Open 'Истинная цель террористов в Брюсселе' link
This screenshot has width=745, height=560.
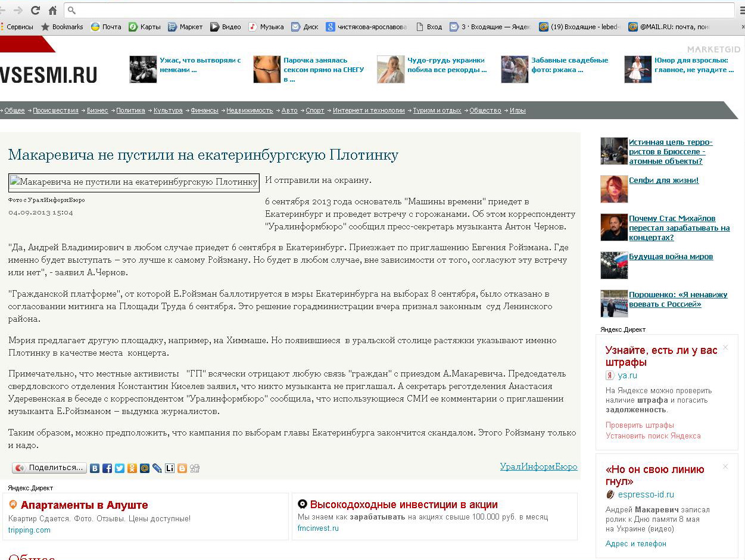pos(671,151)
